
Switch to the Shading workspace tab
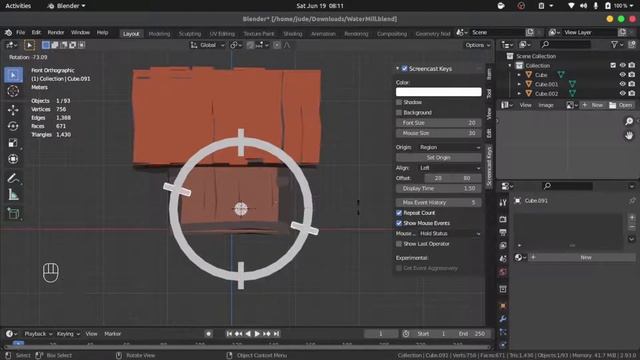click(293, 34)
